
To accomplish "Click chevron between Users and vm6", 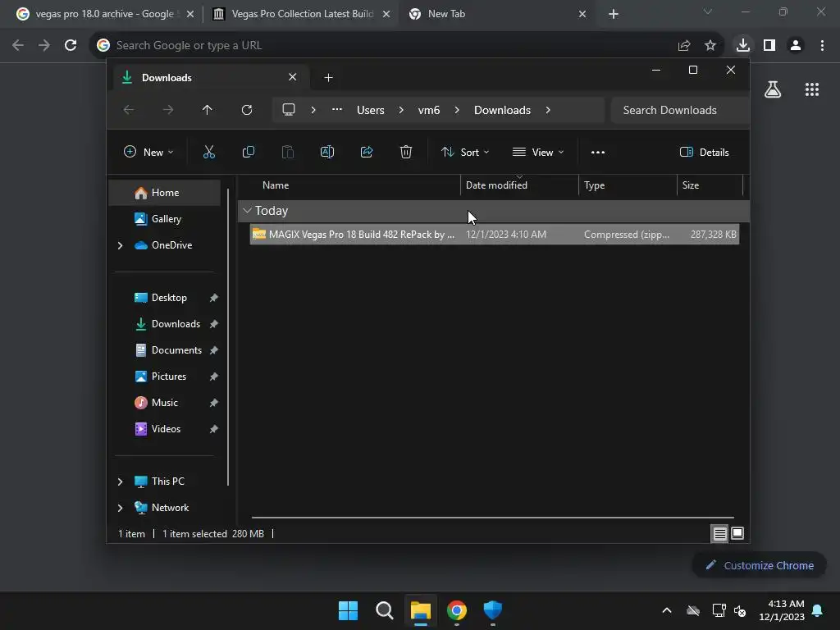I will pyautogui.click(x=400, y=110).
